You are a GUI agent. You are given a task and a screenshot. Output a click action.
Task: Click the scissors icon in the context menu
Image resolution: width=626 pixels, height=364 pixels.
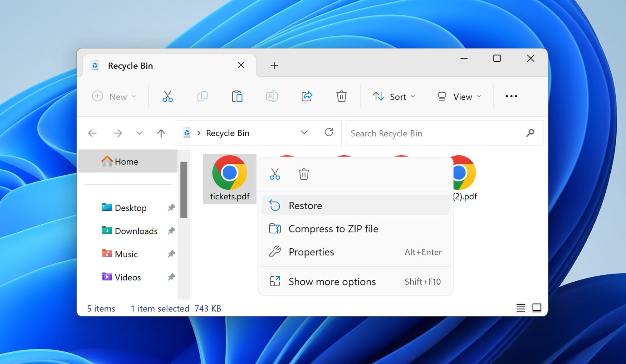(275, 174)
